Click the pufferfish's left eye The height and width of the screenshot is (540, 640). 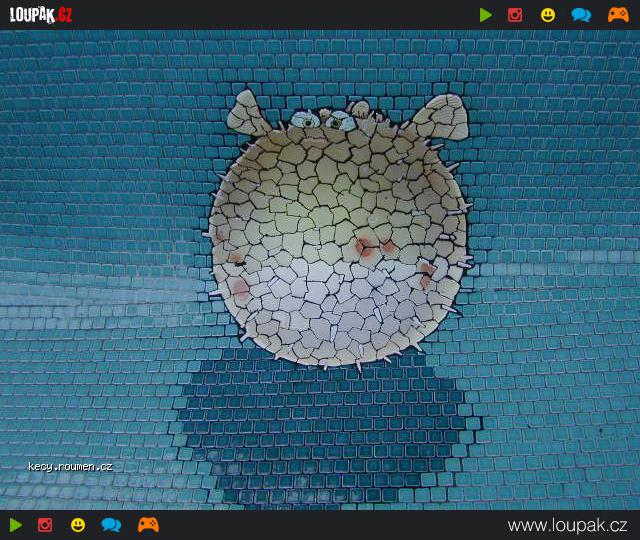point(307,120)
